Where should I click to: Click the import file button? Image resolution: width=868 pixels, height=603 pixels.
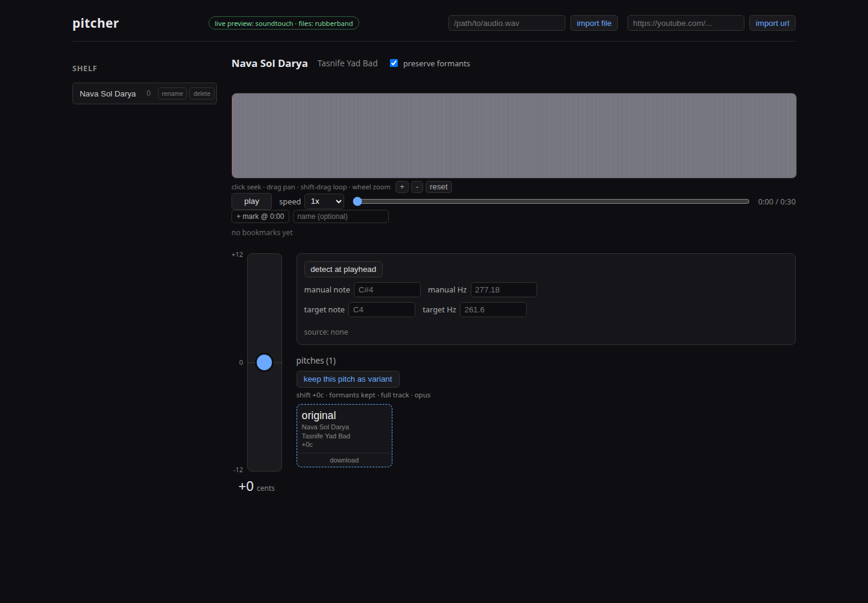594,24
